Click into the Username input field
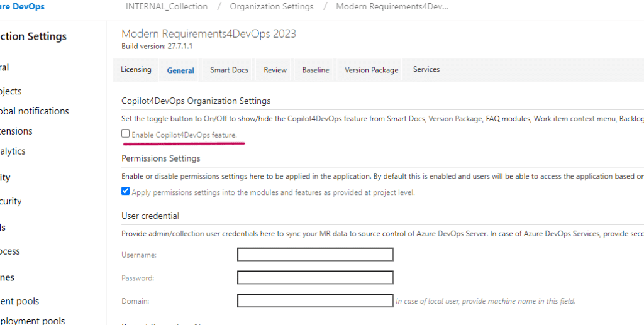Screen dimensions: 644x325 (316, 255)
